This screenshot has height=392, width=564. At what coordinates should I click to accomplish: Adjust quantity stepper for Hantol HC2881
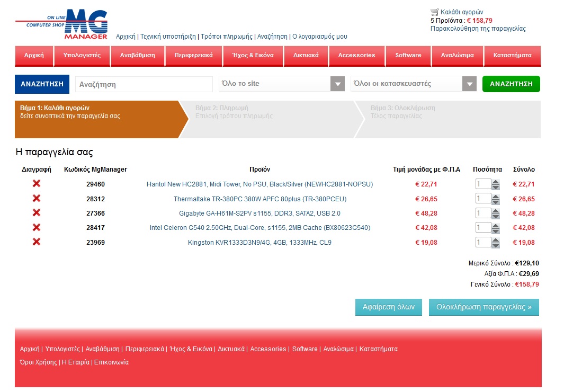pos(496,184)
